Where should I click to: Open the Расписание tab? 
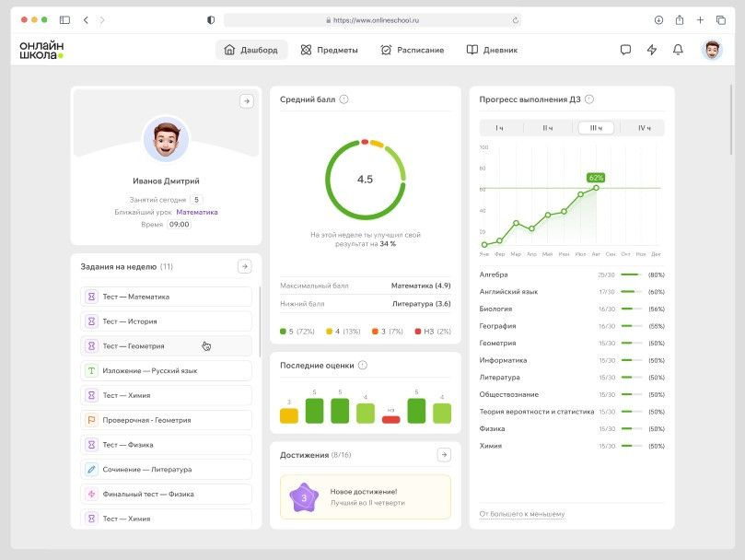click(412, 50)
